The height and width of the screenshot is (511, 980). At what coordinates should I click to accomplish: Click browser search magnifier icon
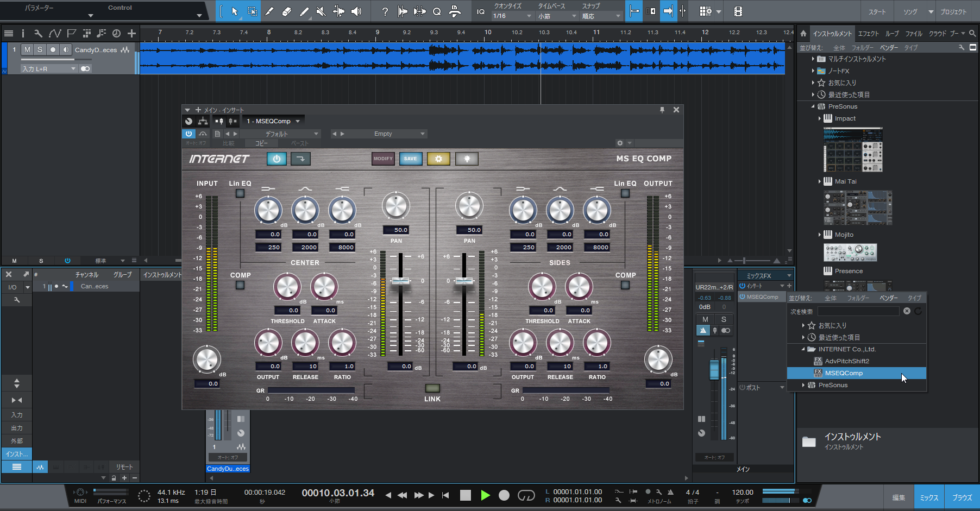click(x=972, y=34)
